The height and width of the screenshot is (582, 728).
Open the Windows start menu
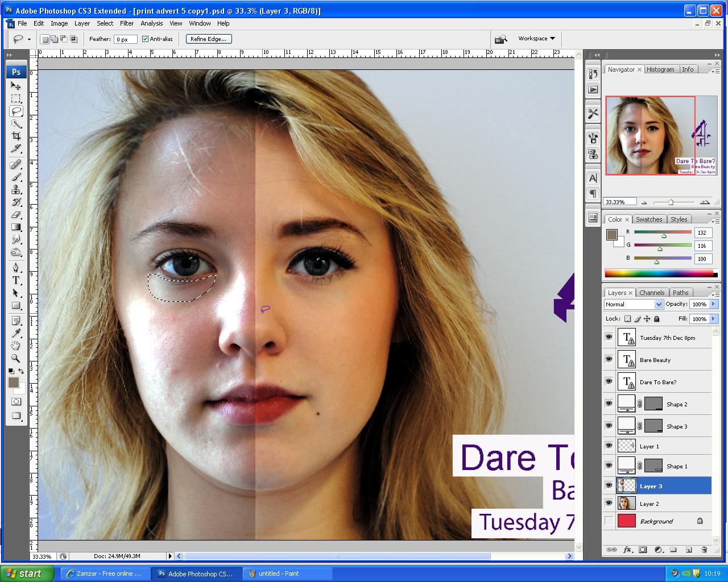(x=27, y=573)
